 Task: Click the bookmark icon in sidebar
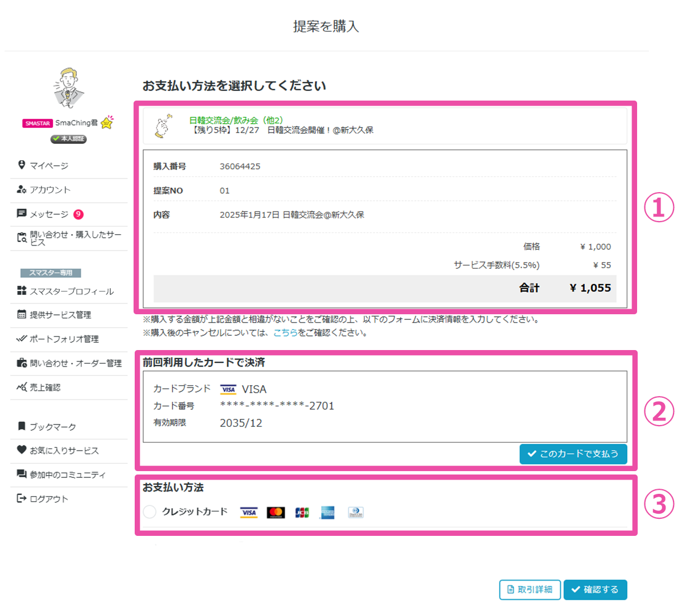click(x=22, y=426)
